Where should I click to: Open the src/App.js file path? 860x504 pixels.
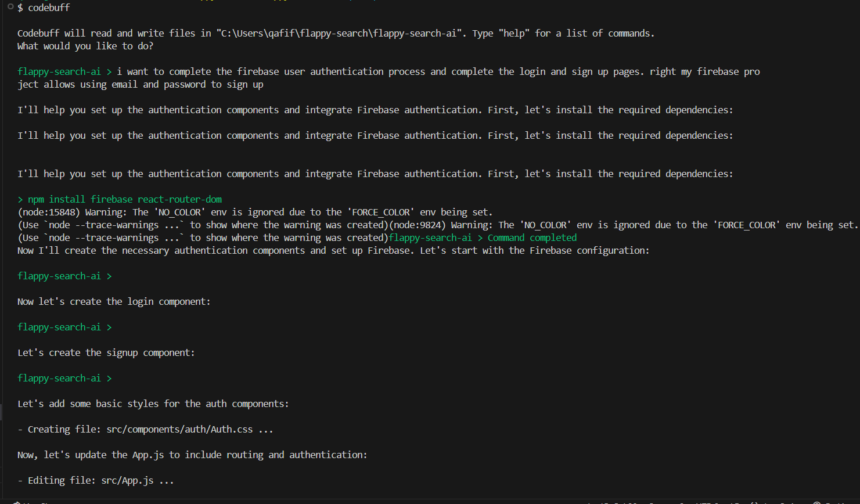click(x=127, y=481)
